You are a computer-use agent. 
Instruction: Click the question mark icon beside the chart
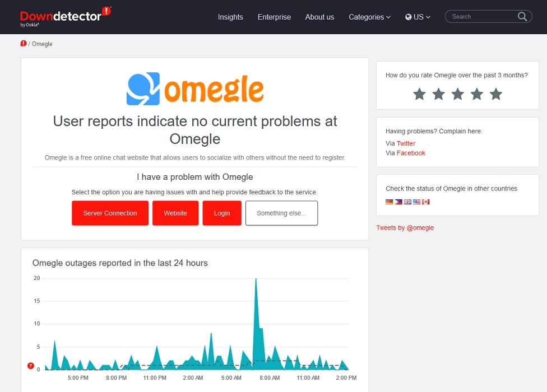point(30,366)
